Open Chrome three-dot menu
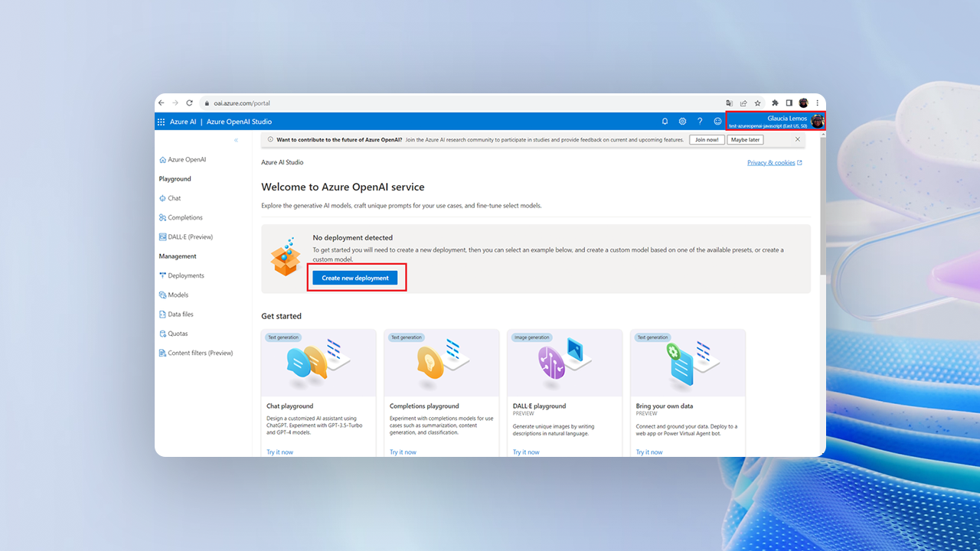 tap(817, 103)
